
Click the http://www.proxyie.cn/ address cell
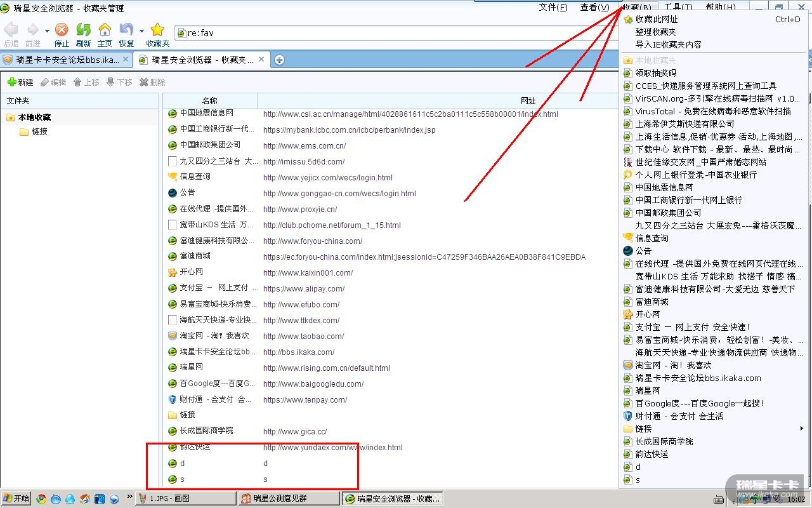click(300, 210)
